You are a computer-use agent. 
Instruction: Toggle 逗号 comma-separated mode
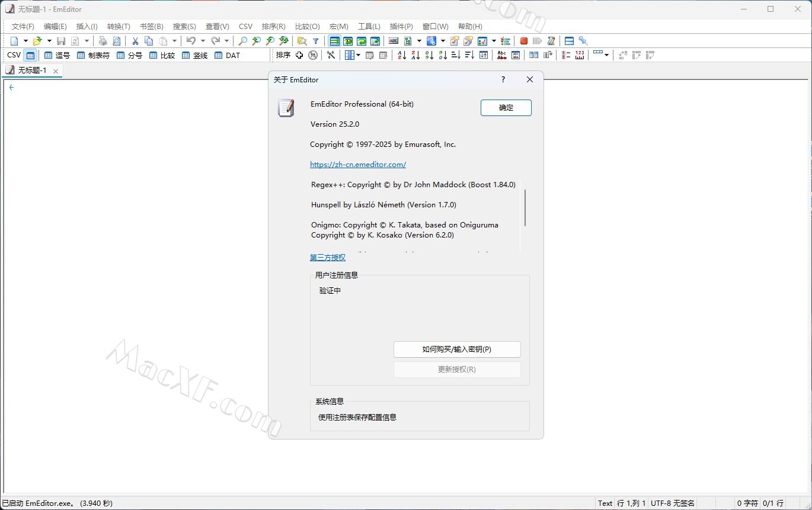(x=57, y=55)
